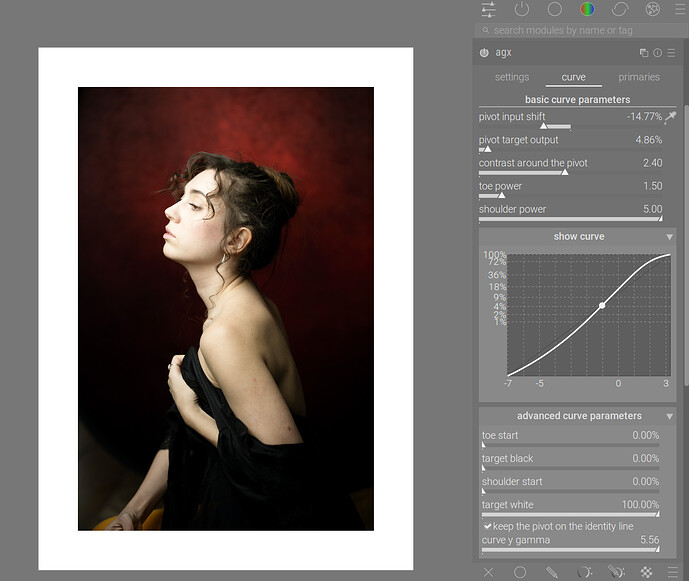This screenshot has width=689, height=581.
Task: Toggle the agx module on/off
Action: (x=484, y=53)
